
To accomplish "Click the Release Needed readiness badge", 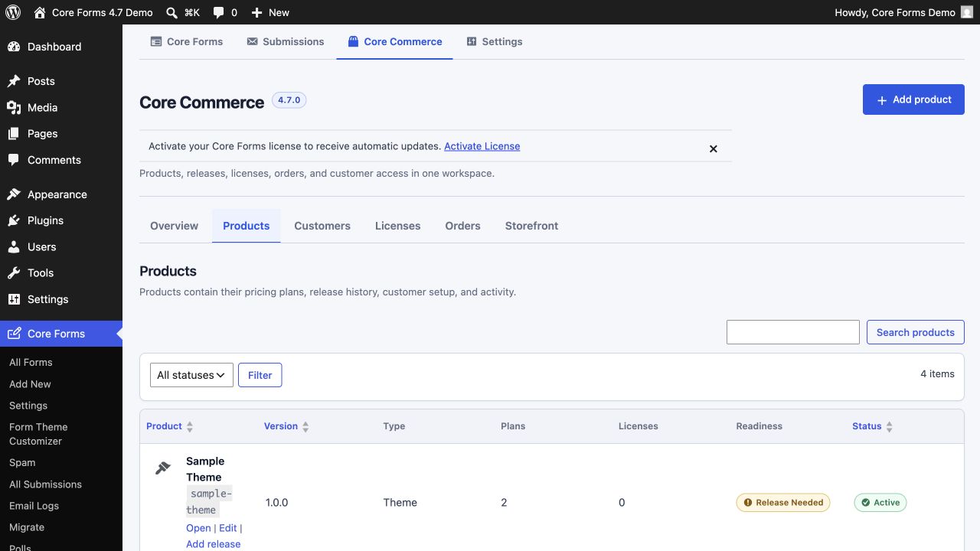I will click(x=783, y=503).
